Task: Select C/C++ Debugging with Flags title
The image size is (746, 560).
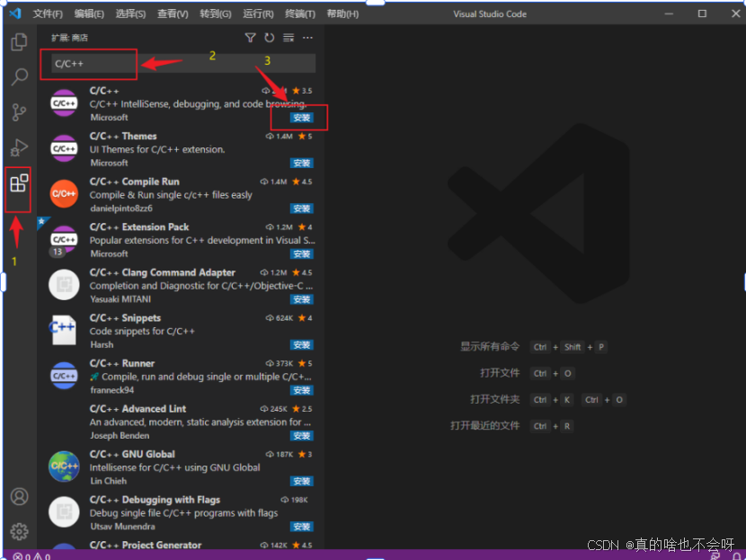Action: click(155, 500)
